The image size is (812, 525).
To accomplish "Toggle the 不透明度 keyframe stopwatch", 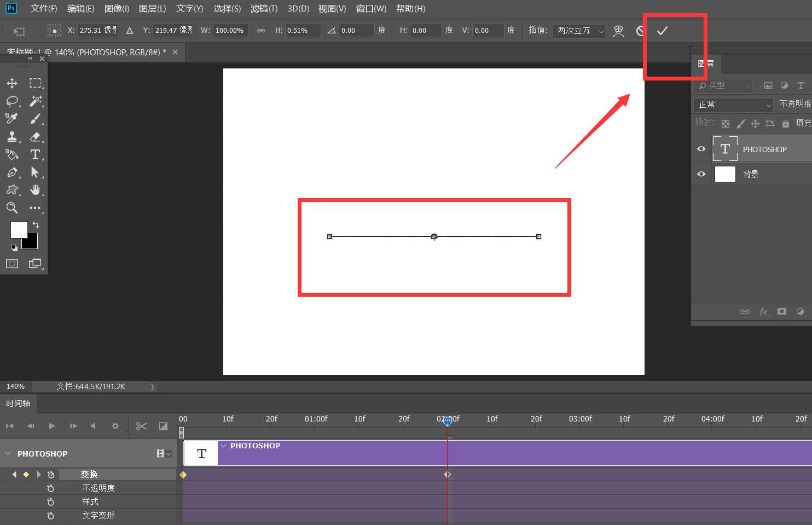I will tap(51, 488).
